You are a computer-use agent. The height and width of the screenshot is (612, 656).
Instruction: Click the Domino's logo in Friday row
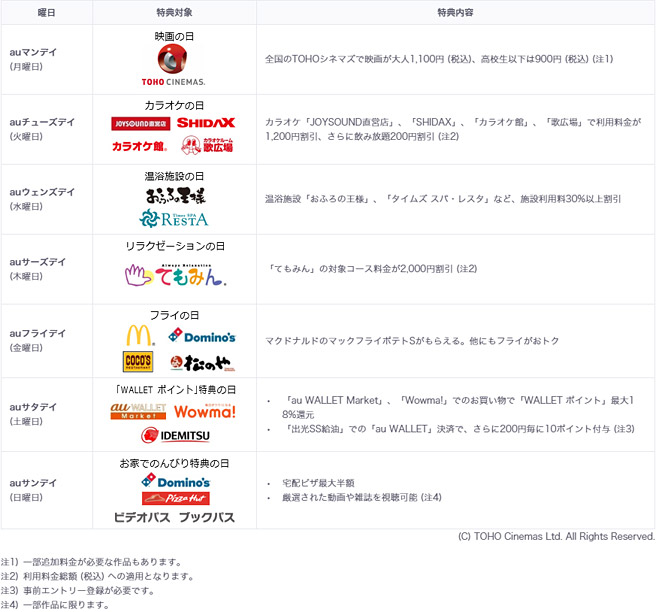point(202,336)
